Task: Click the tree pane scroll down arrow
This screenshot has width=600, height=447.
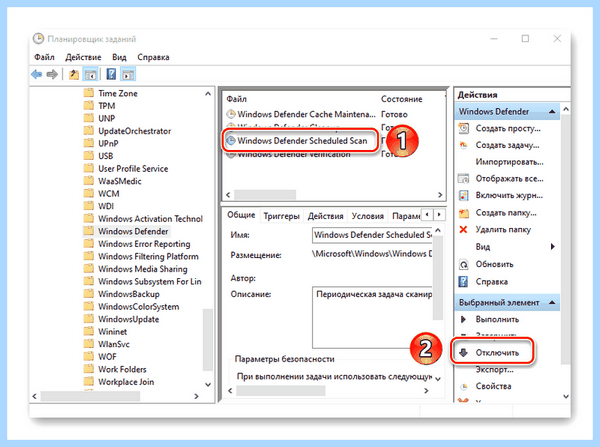Action: coord(208,384)
